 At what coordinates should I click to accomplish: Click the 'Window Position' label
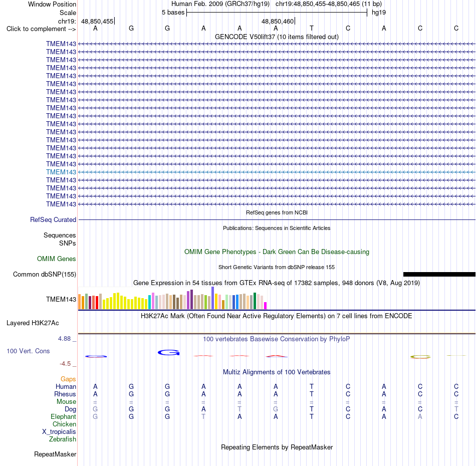[x=52, y=4]
